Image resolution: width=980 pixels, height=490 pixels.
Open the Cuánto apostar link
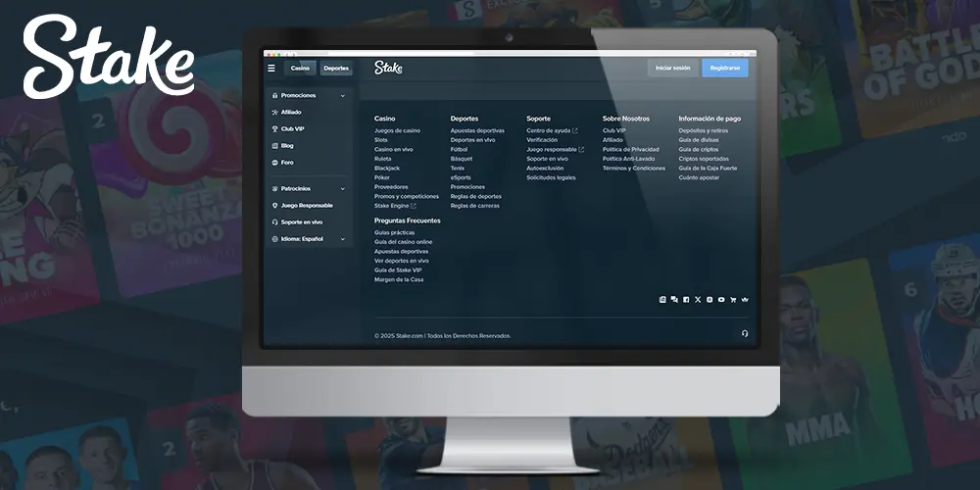(699, 177)
